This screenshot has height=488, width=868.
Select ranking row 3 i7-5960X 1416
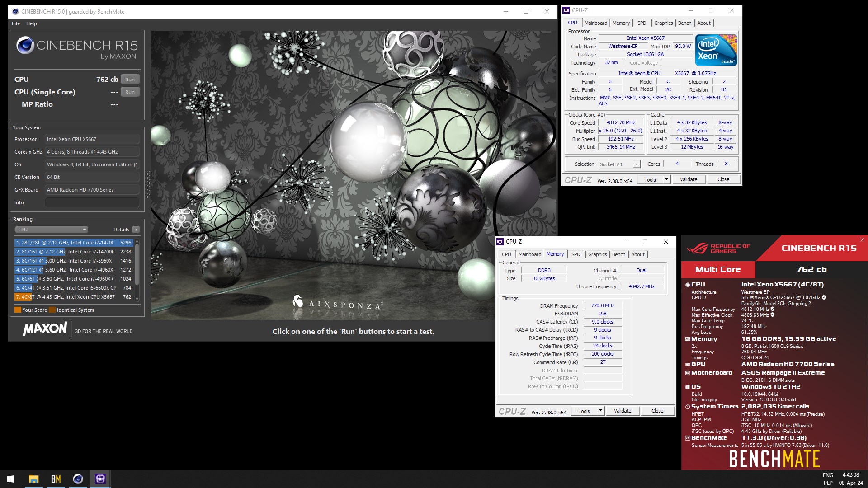pyautogui.click(x=74, y=261)
